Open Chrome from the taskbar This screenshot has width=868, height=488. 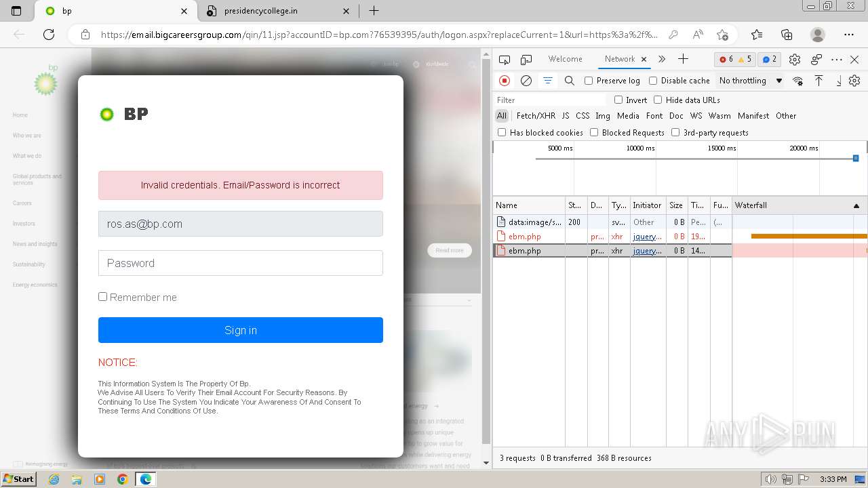click(x=122, y=479)
